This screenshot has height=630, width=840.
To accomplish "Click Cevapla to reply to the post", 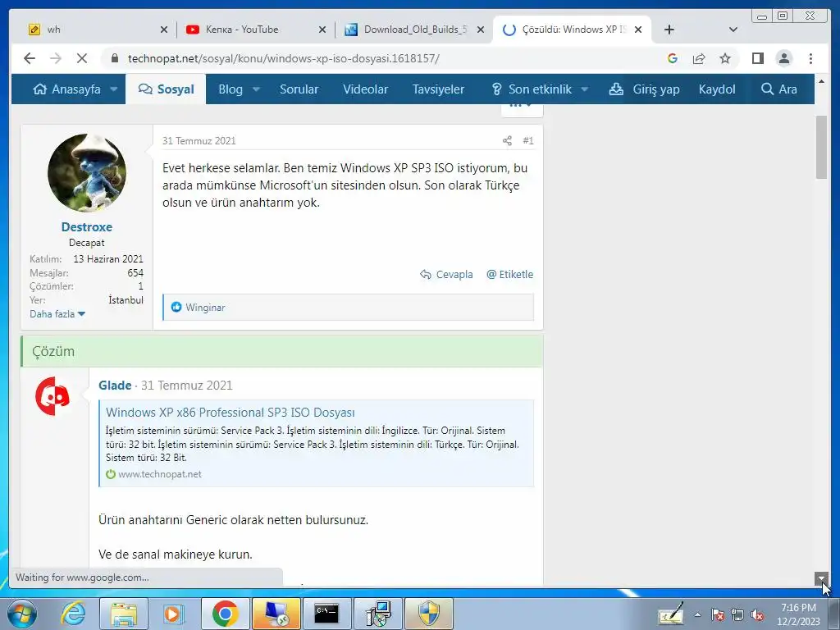I will click(x=446, y=274).
